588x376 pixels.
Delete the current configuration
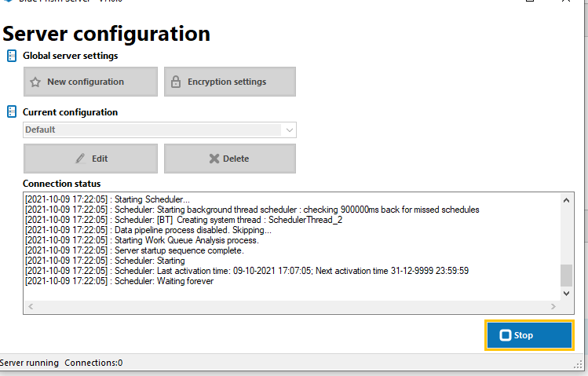(230, 159)
